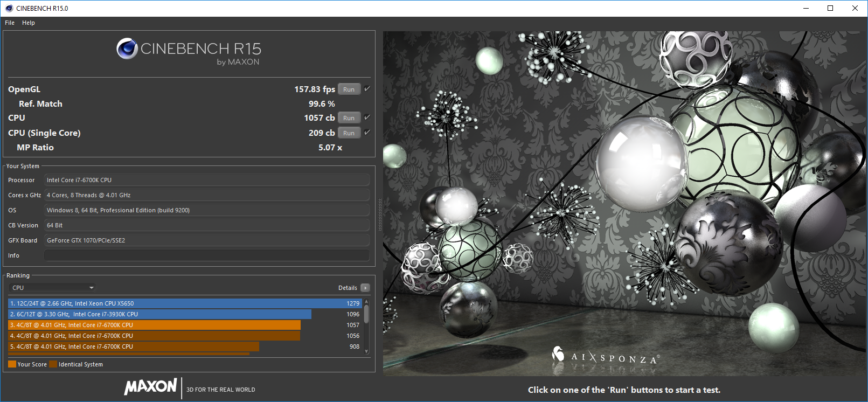Click the empty Info text field
The height and width of the screenshot is (402, 868).
coord(207,255)
